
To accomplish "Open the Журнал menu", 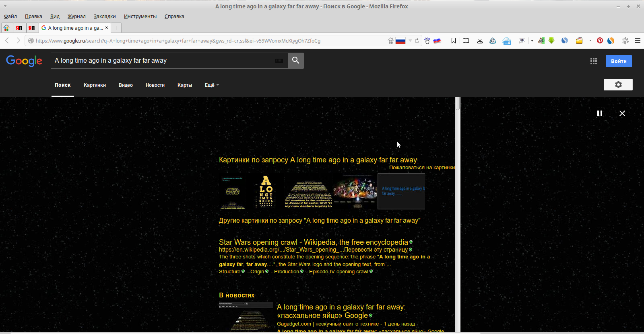I will click(x=76, y=16).
